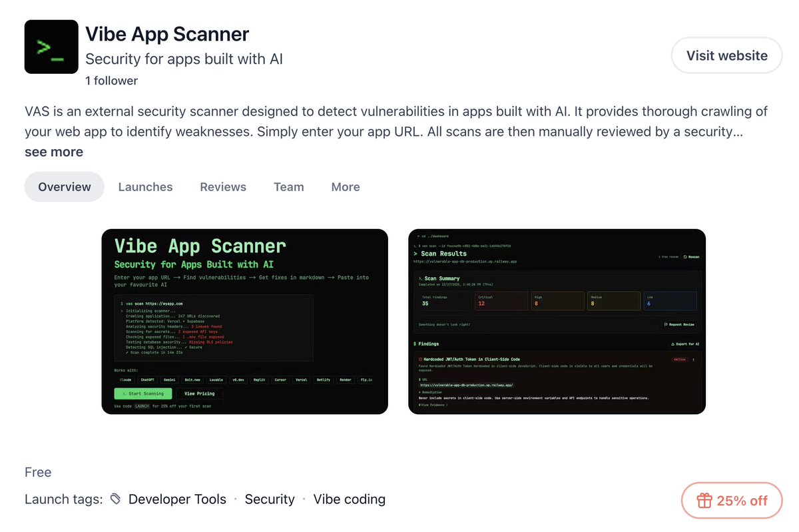Open the Vibe coding launch tag
Viewport: 799px width, 532px height.
(350, 499)
